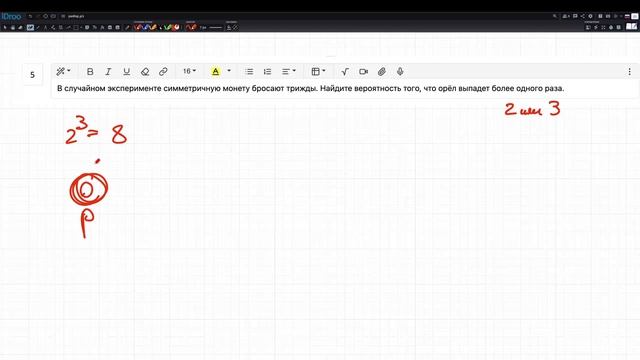This screenshot has height=360, width=640.
Task: Insert a math formula with square root icon
Action: tap(345, 71)
